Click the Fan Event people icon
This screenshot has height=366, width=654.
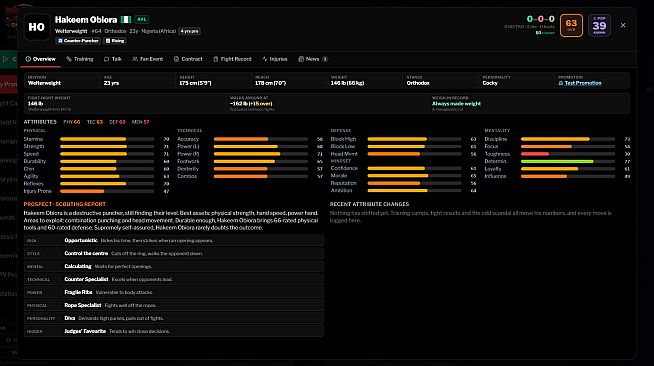point(135,59)
